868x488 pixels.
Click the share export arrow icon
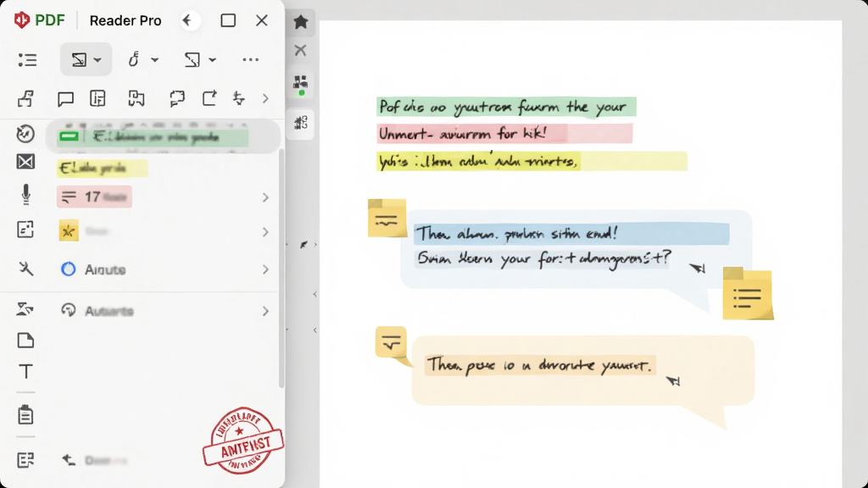point(210,98)
